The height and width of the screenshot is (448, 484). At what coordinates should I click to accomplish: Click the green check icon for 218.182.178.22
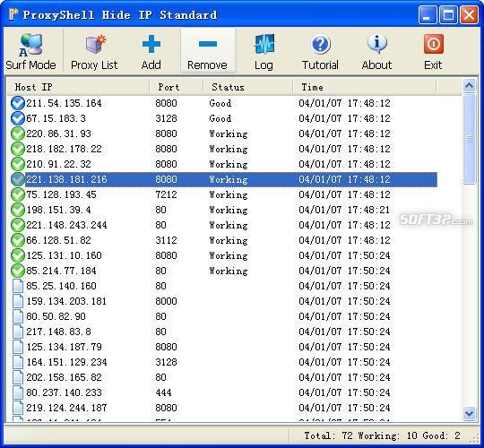[x=18, y=149]
